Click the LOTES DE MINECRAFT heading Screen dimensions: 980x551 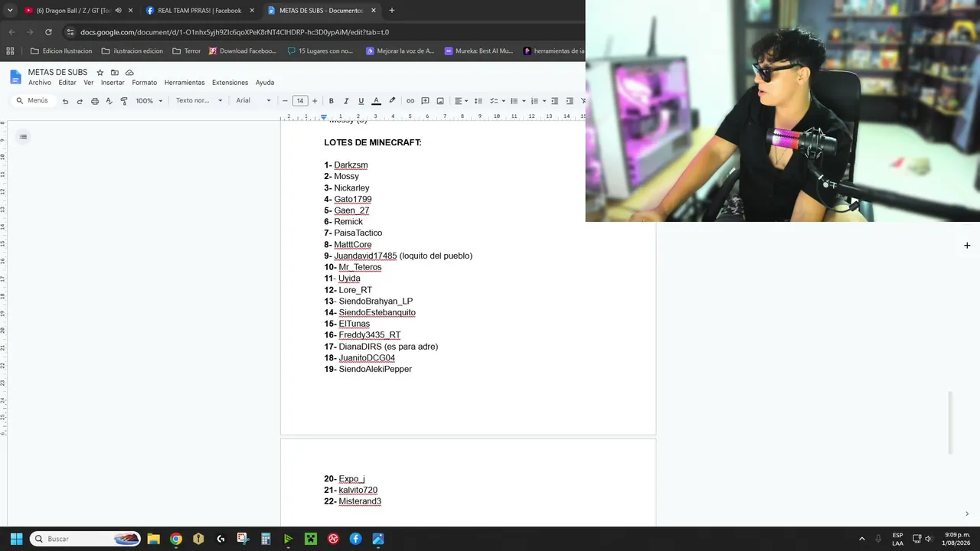[373, 142]
